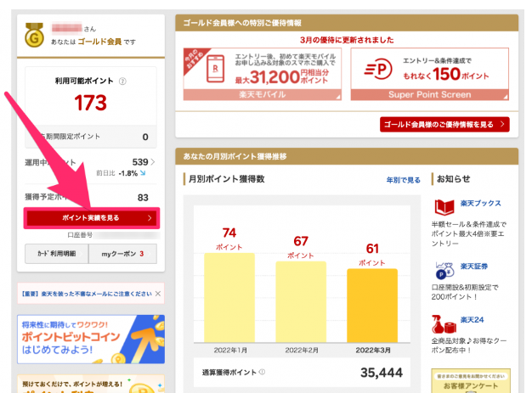Click the P point icon in Super Point Screen
The image size is (532, 393).
click(378, 70)
